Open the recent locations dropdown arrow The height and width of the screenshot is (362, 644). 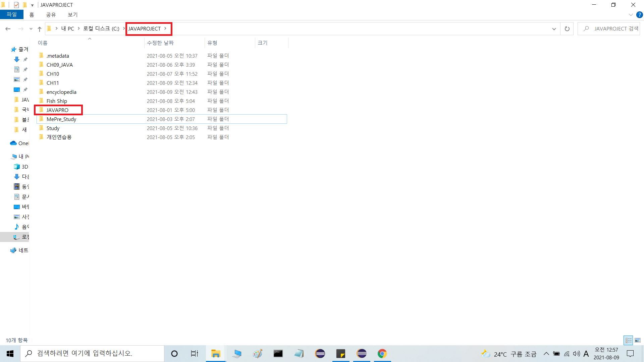[31, 29]
